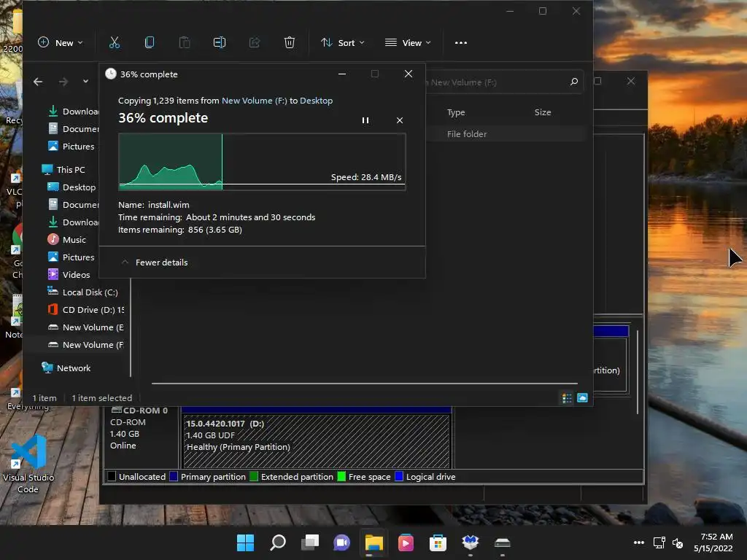Image resolution: width=747 pixels, height=560 pixels.
Task: Open the View dropdown menu
Action: [x=408, y=42]
